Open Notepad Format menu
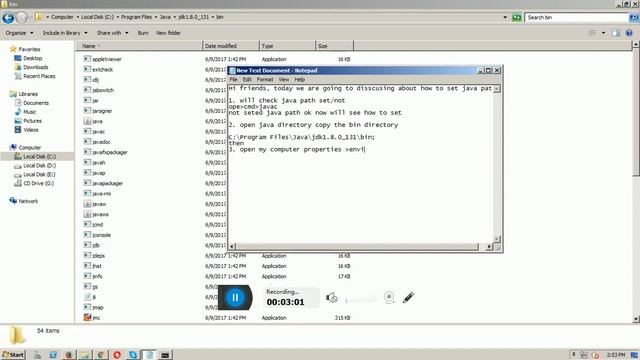Image resolution: width=640 pixels, height=360 pixels. click(265, 80)
